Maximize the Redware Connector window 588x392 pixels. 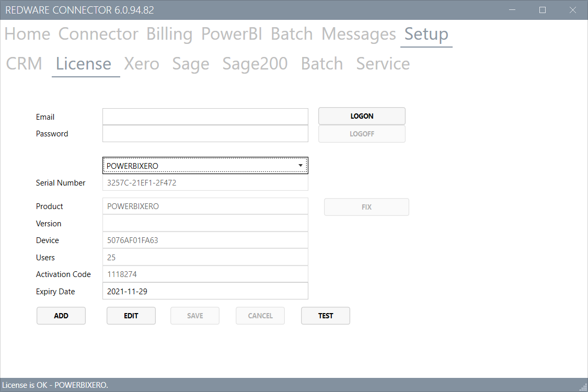(543, 10)
